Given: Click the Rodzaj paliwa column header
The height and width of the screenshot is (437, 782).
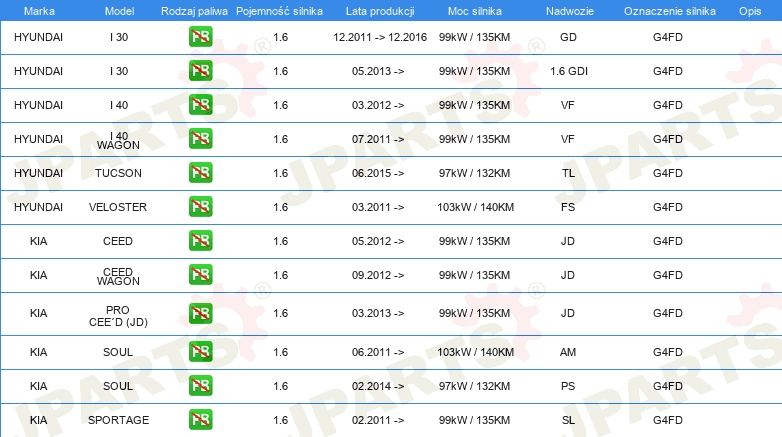Looking at the screenshot, I should click(194, 11).
